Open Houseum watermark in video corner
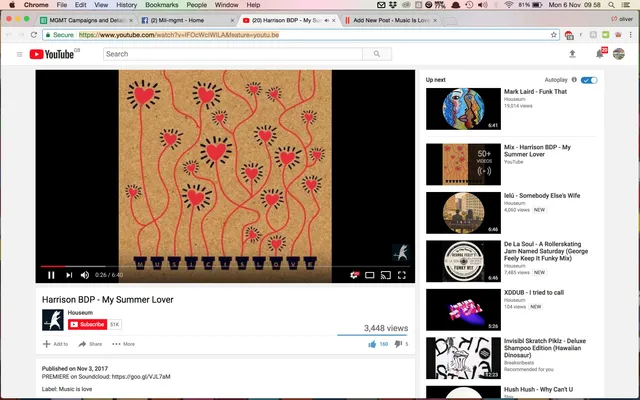The width and height of the screenshot is (640, 400). click(400, 253)
